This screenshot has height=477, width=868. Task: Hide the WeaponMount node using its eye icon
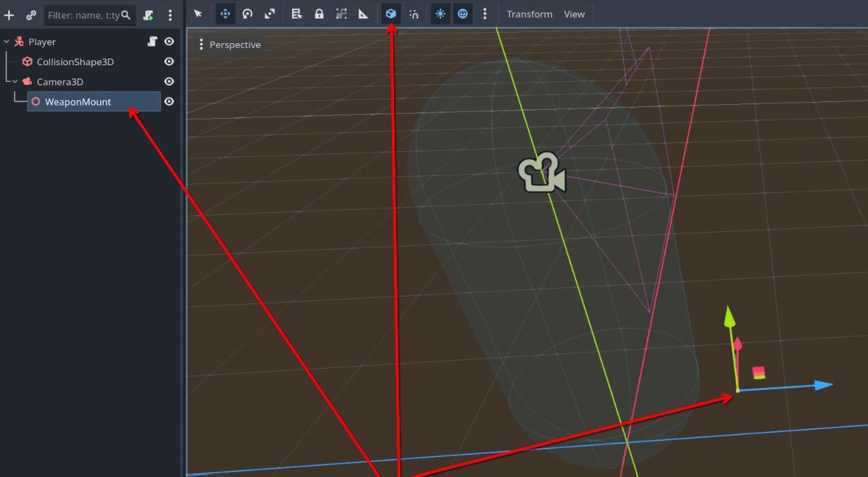tap(169, 102)
